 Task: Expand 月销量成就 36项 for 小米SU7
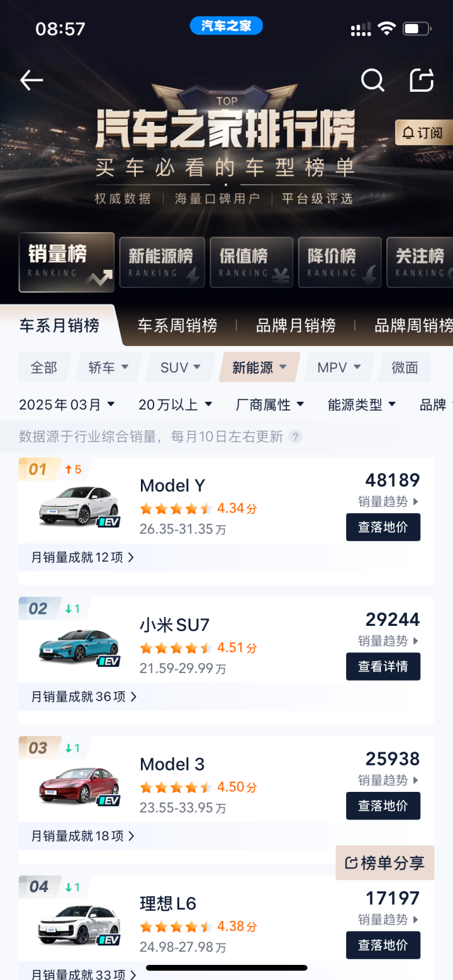84,696
